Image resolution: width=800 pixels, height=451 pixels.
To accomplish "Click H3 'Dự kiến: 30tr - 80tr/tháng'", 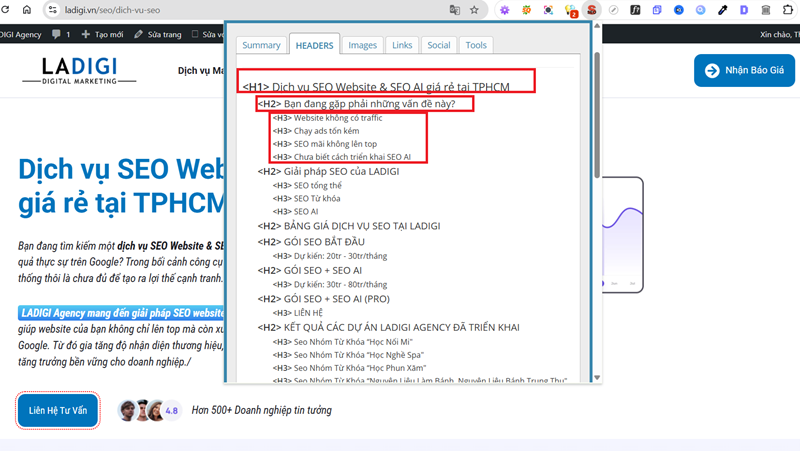I will pyautogui.click(x=330, y=285).
